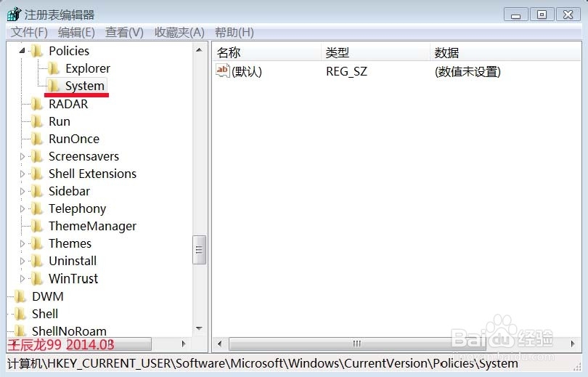Click the Telephony folder icon

37,208
